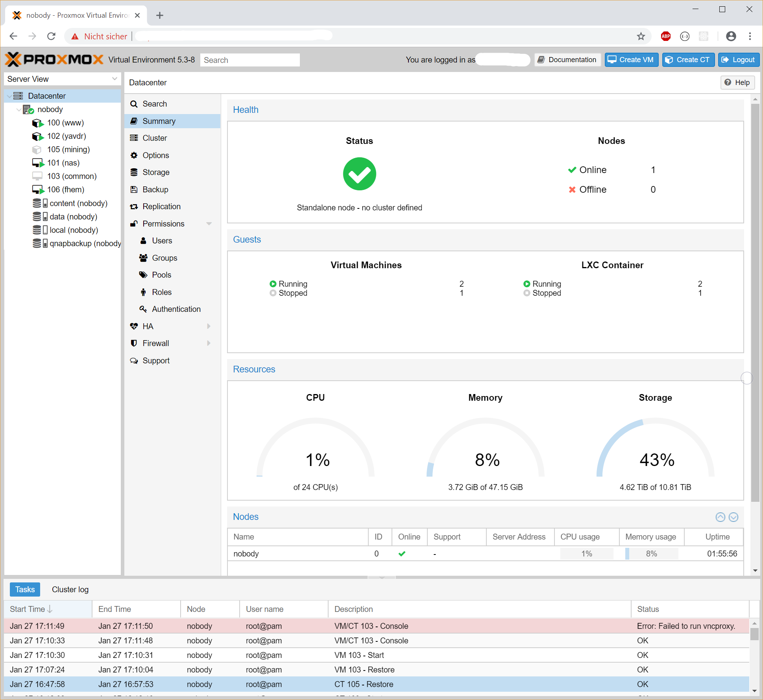
Task: Expand the Firewall submenu arrow
Action: tap(209, 343)
